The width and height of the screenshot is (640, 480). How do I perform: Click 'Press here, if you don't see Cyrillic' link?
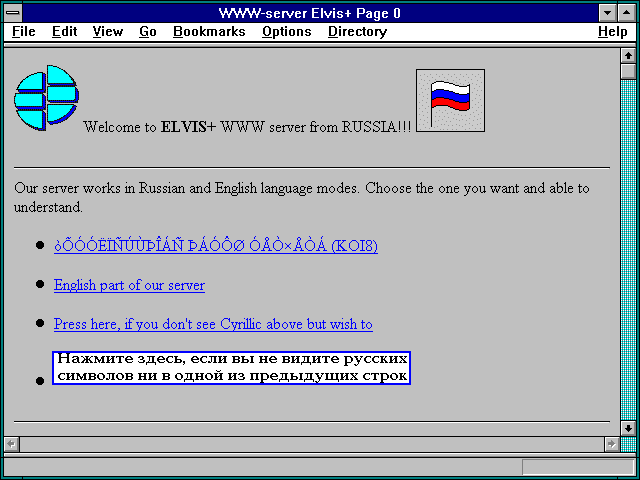(x=213, y=324)
